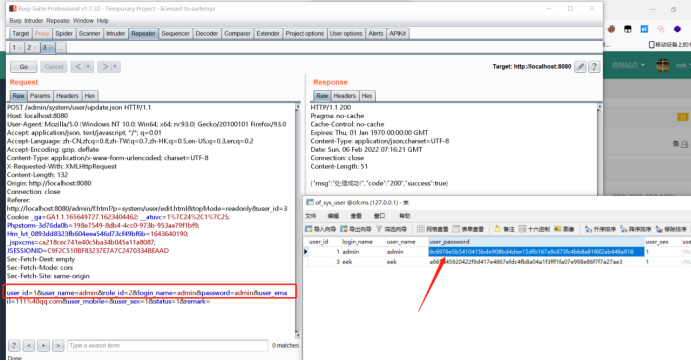This screenshot has height=361, width=691.
Task: Sort descending with 降序排序 icon
Action: [x=635, y=229]
